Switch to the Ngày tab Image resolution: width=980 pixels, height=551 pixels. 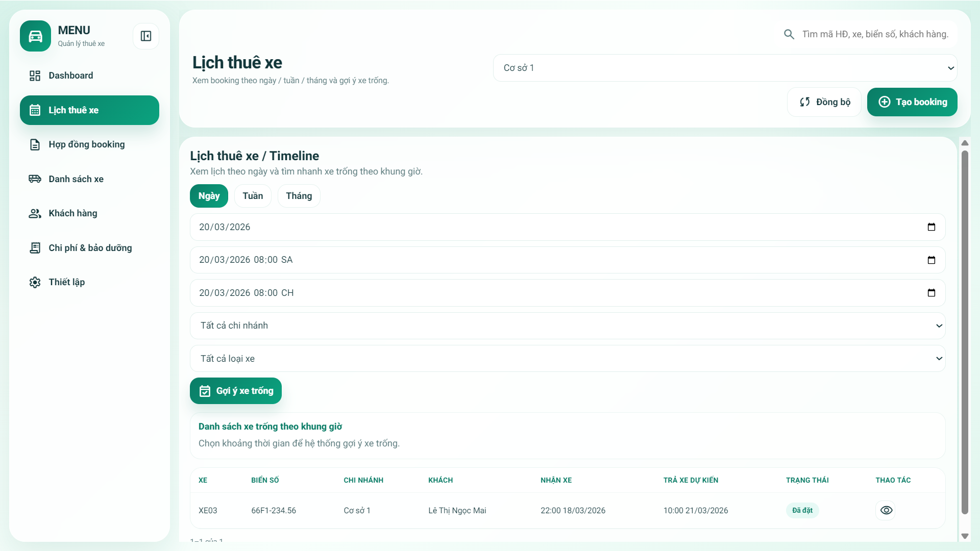pyautogui.click(x=209, y=196)
